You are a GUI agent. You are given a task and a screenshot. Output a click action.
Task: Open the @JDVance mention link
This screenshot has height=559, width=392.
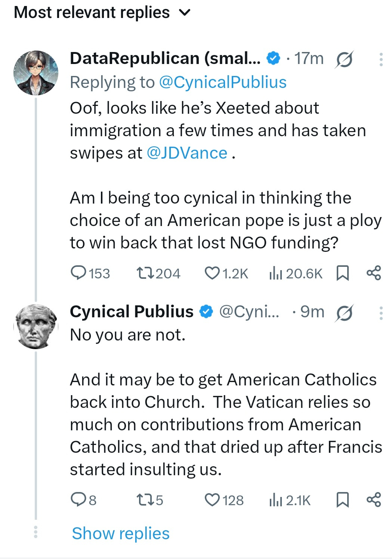click(x=187, y=153)
